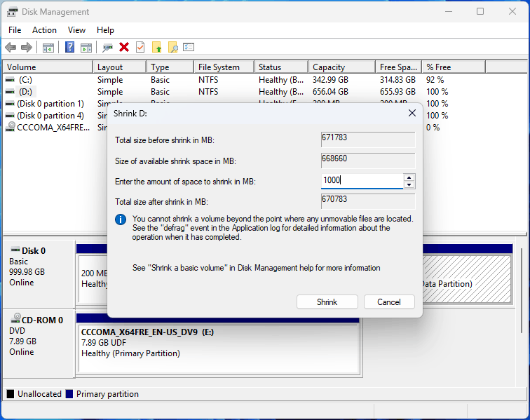
Task: Click the graphical pane vertical scrollbar
Action: click(522, 291)
